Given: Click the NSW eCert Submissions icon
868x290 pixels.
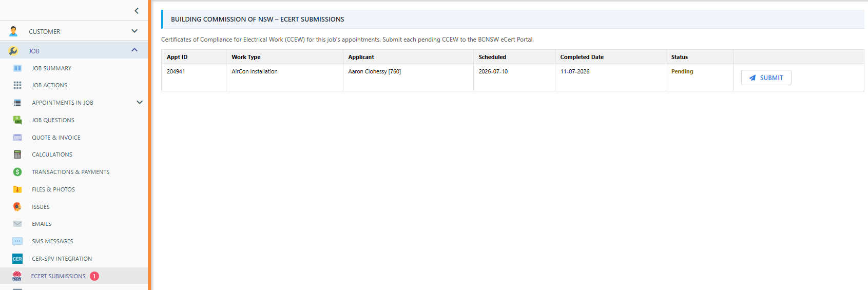Looking at the screenshot, I should (x=17, y=276).
